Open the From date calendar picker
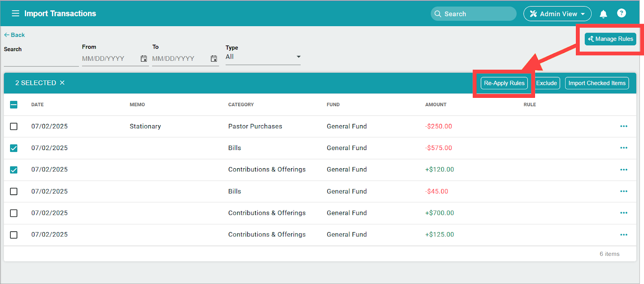The height and width of the screenshot is (284, 644). [144, 59]
